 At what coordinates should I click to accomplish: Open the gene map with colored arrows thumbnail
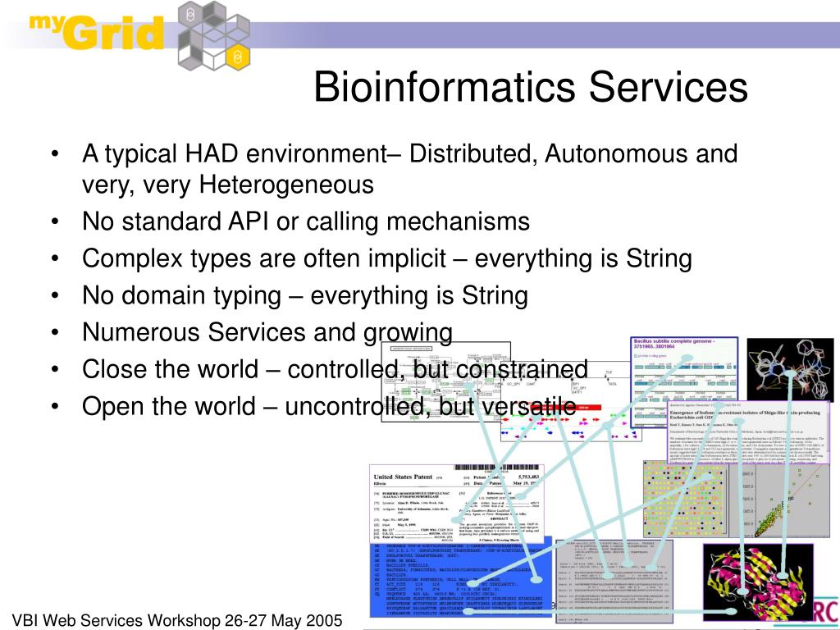[569, 402]
